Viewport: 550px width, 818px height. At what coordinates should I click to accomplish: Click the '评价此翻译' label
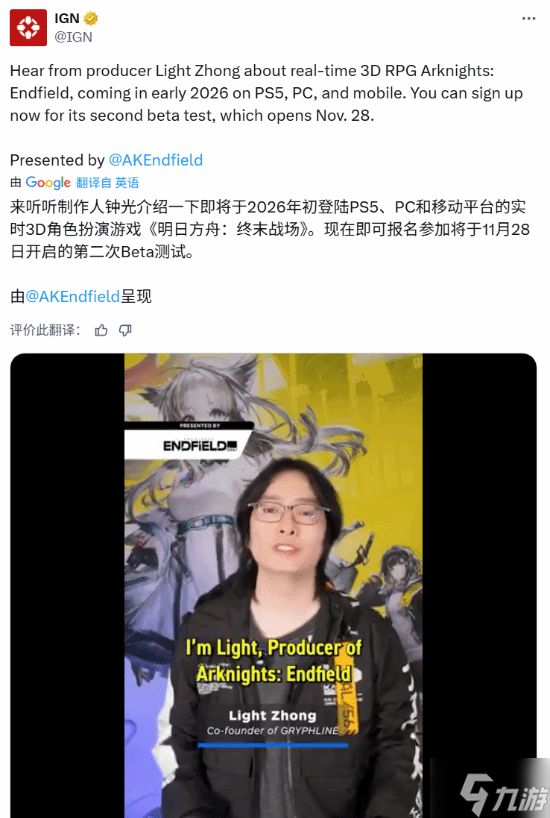(45, 330)
